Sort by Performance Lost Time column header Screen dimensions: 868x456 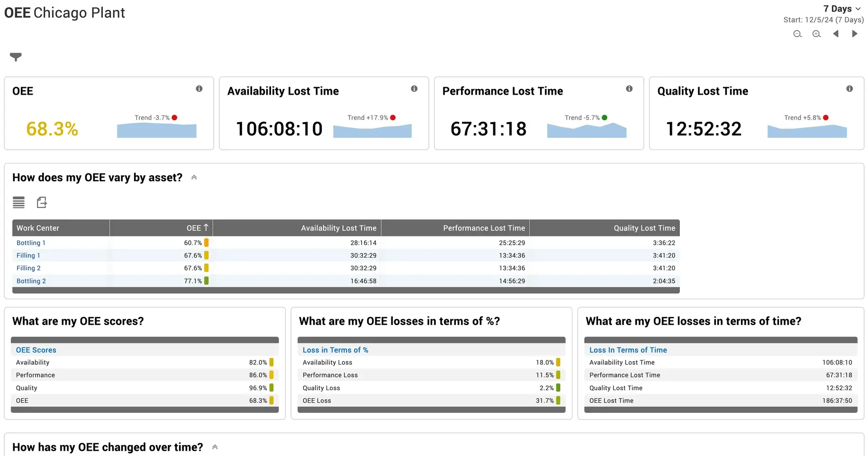point(455,228)
